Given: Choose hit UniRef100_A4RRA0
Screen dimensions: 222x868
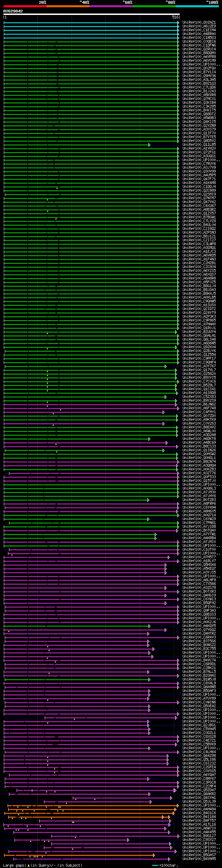Looking at the screenshot, I should click(199, 34).
